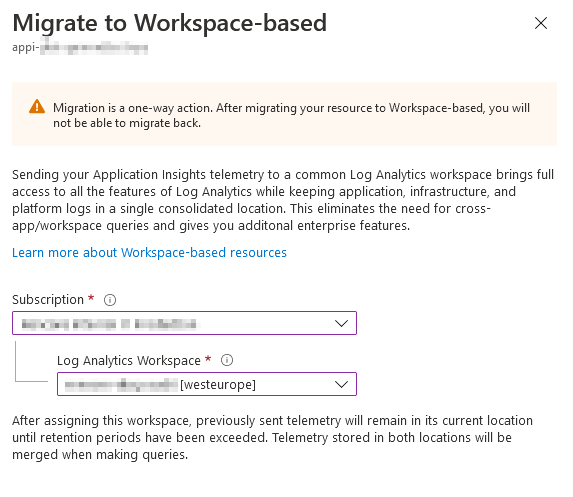Viewport: 573px width, 497px height.
Task: Open Learn more about Workspace-based resources link
Action: pyautogui.click(x=149, y=253)
